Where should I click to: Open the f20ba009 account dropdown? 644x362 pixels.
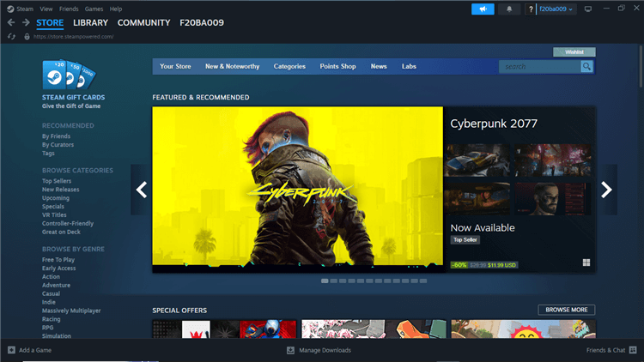click(556, 9)
